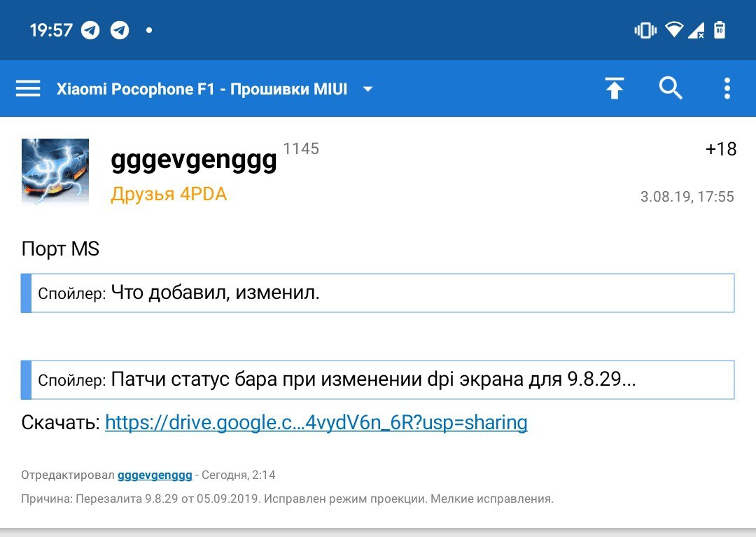The height and width of the screenshot is (537, 756).
Task: Tap the post number 1145
Action: pos(301,148)
